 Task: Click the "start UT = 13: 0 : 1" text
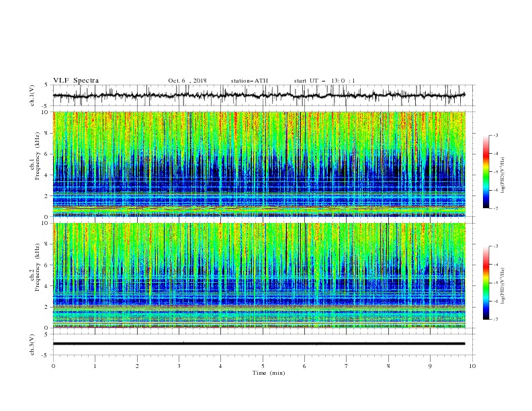pos(324,81)
